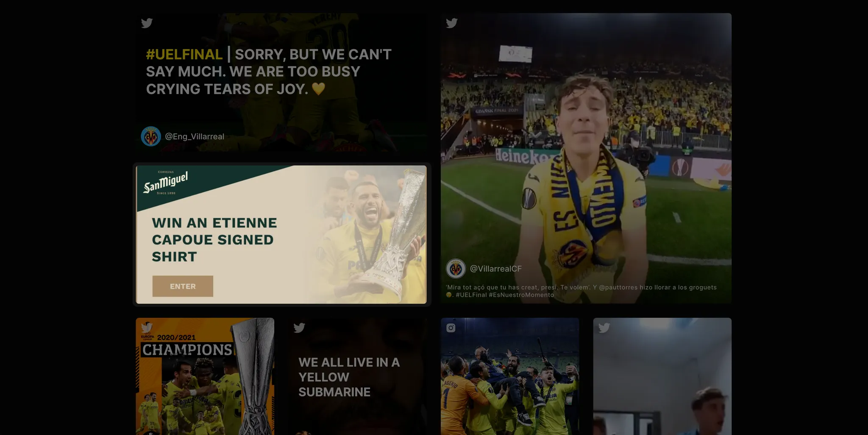Click the San Miguel logo
The height and width of the screenshot is (435, 868).
coord(166,183)
